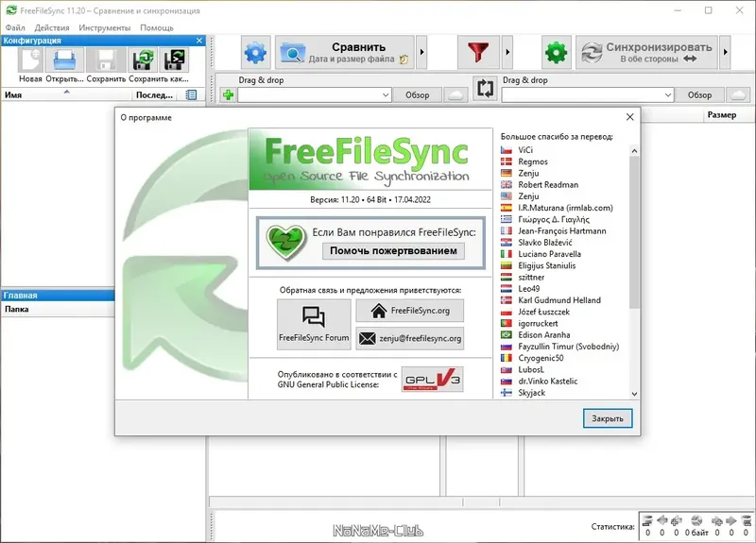Toggle list view icon in configuration header
This screenshot has width=756, height=543.
point(191,95)
